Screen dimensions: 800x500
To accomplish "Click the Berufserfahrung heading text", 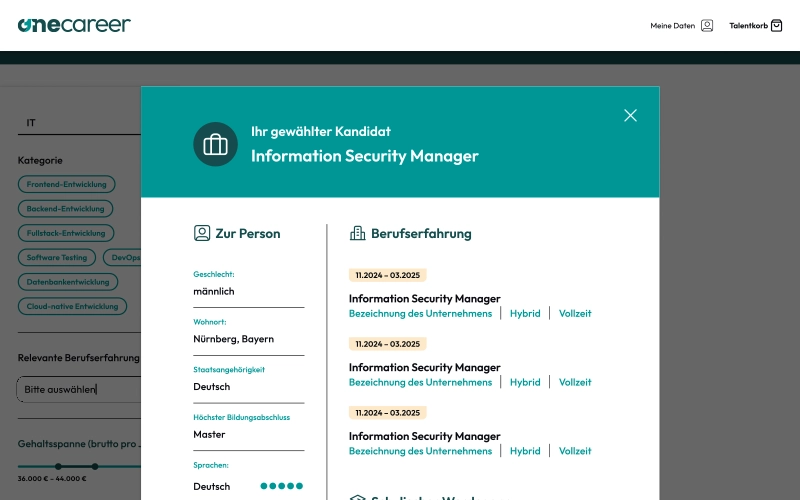I will [x=421, y=234].
